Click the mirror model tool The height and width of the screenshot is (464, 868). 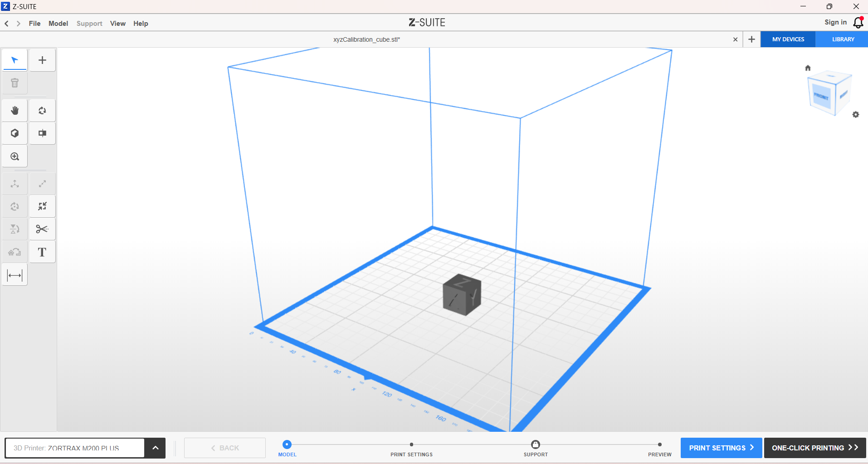coord(15,229)
